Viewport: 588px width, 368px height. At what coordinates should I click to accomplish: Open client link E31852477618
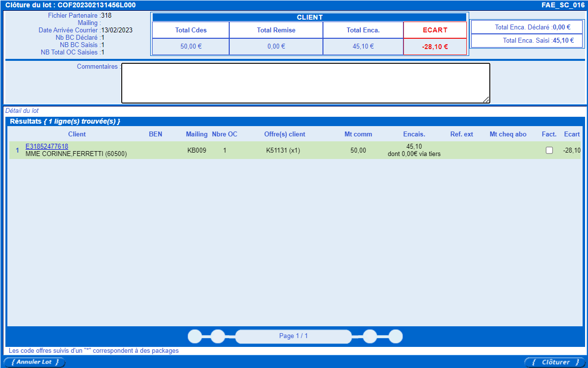[x=47, y=147]
